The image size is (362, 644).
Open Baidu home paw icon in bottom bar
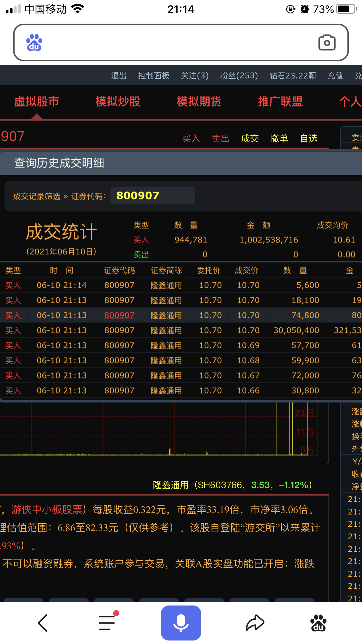(x=318, y=623)
